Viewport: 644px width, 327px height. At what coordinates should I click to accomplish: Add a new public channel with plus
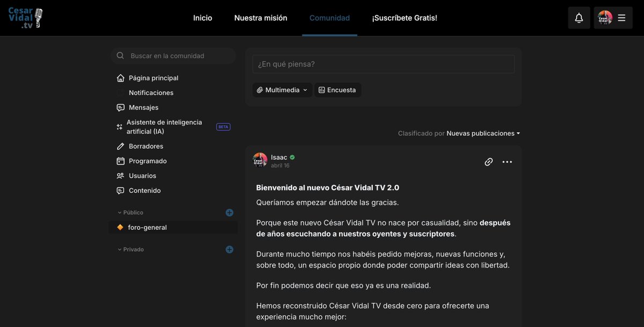click(229, 213)
